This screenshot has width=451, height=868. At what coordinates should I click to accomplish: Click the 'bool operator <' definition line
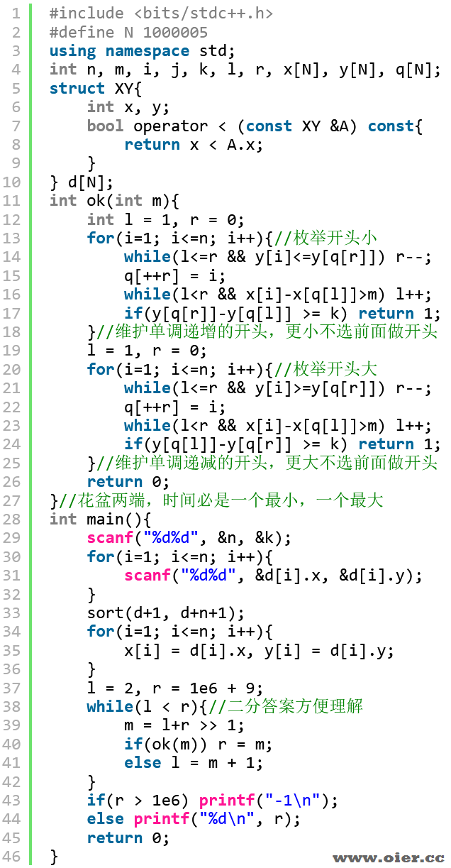(255, 126)
